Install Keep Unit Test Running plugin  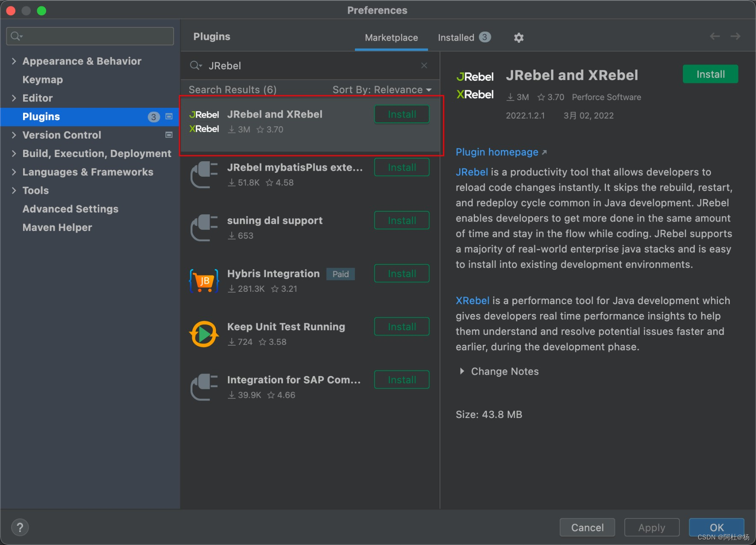402,326
